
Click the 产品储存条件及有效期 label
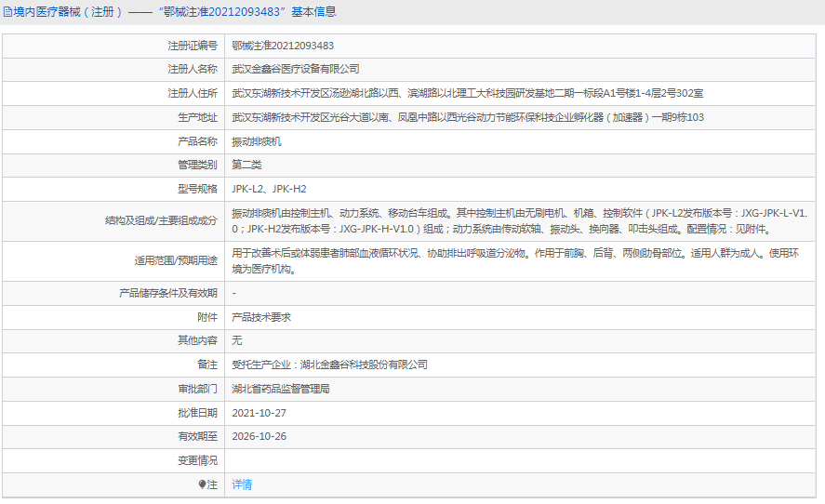[167, 293]
